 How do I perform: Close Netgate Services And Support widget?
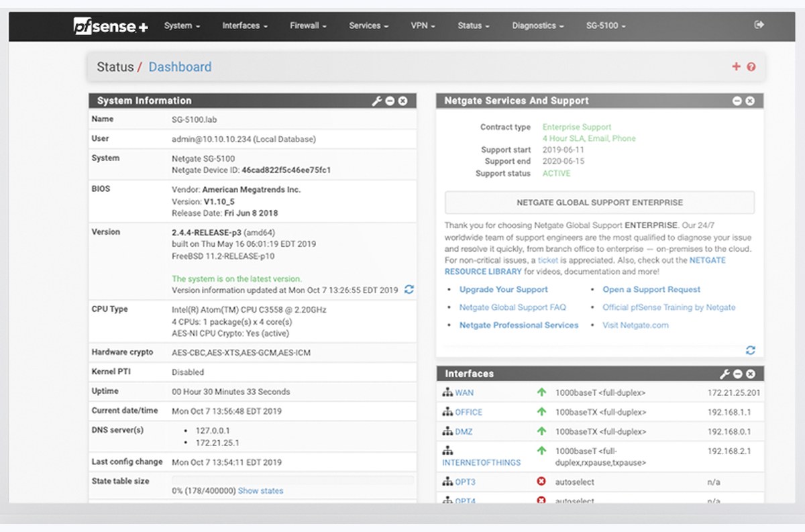click(750, 101)
